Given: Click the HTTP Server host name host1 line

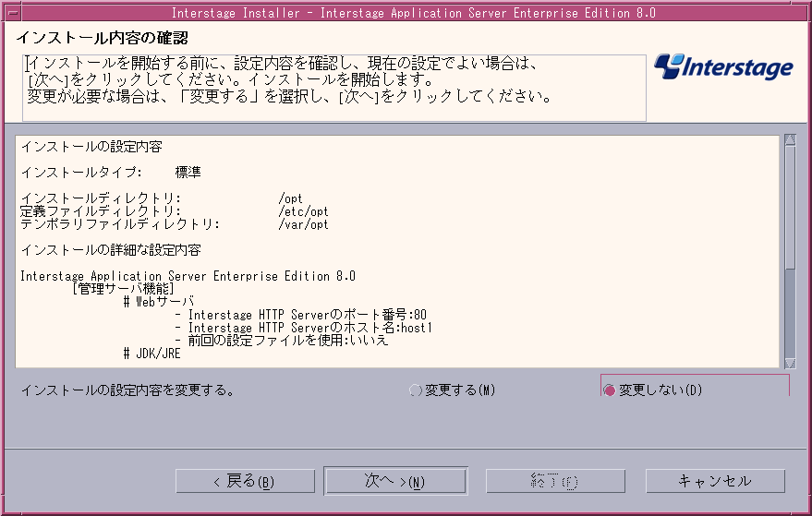Looking at the screenshot, I should click(x=304, y=328).
